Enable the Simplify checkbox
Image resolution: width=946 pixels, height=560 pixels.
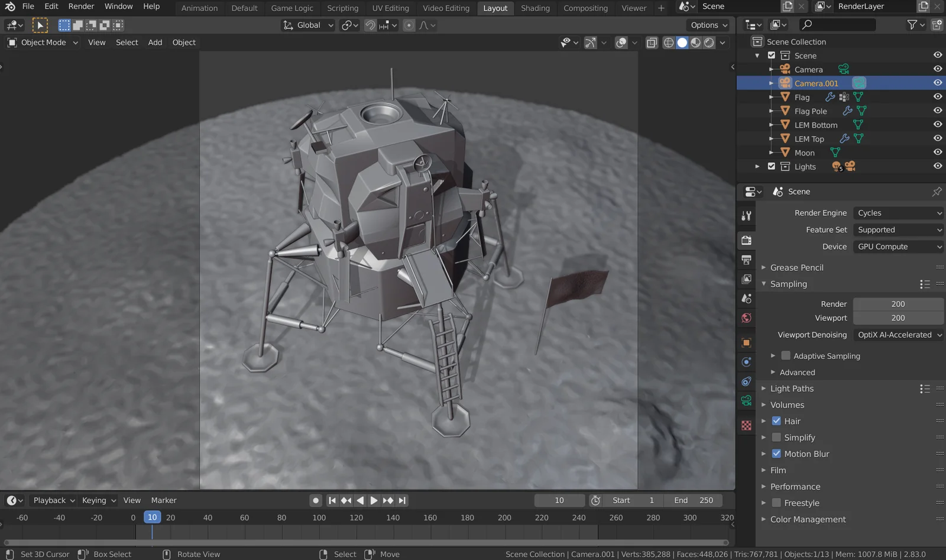coord(776,437)
